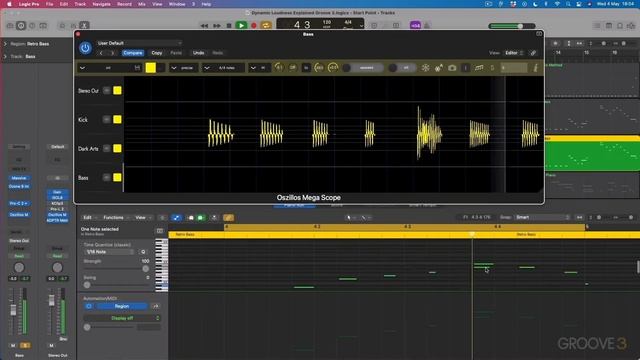The width and height of the screenshot is (640, 360).
Task: Toggle the small button beside Kick
Action: pos(107,120)
